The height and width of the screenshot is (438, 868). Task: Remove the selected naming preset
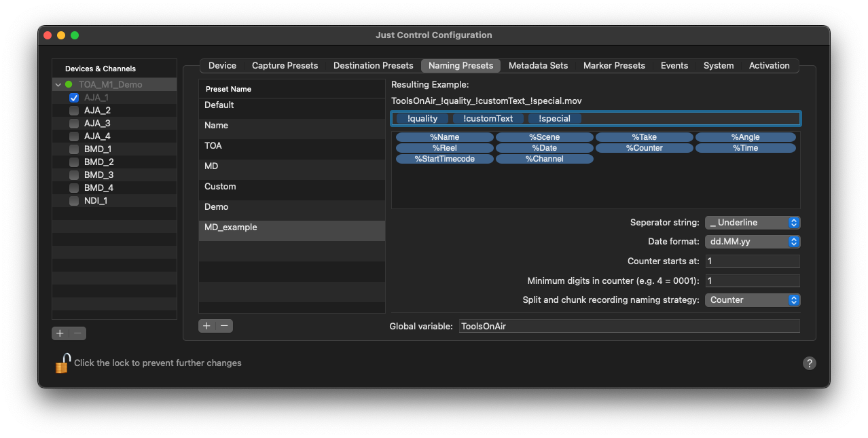click(225, 326)
